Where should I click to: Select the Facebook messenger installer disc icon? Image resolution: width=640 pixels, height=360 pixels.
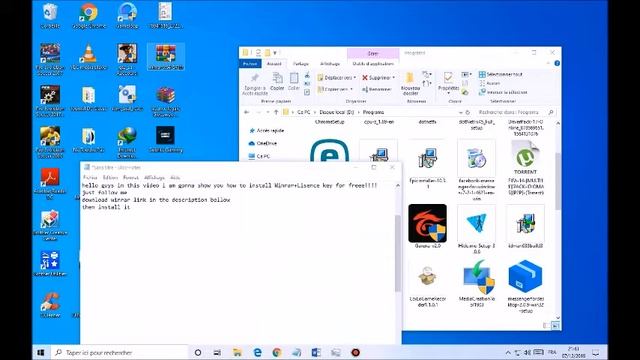pos(476,169)
